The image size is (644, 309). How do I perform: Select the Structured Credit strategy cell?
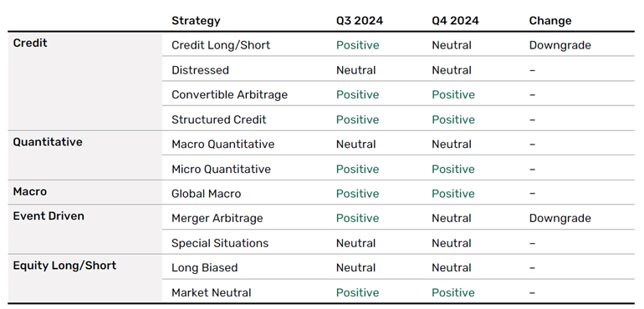218,119
